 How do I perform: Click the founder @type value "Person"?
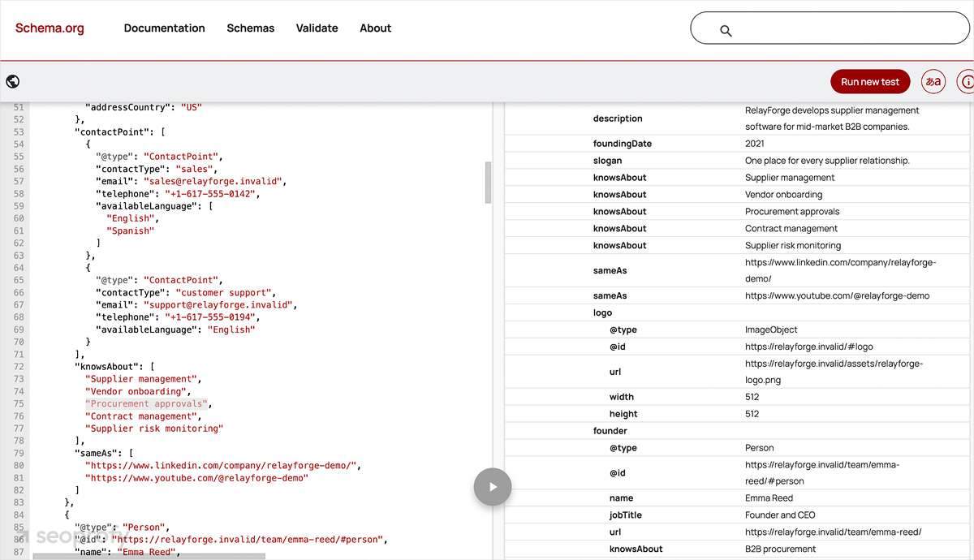coord(759,448)
